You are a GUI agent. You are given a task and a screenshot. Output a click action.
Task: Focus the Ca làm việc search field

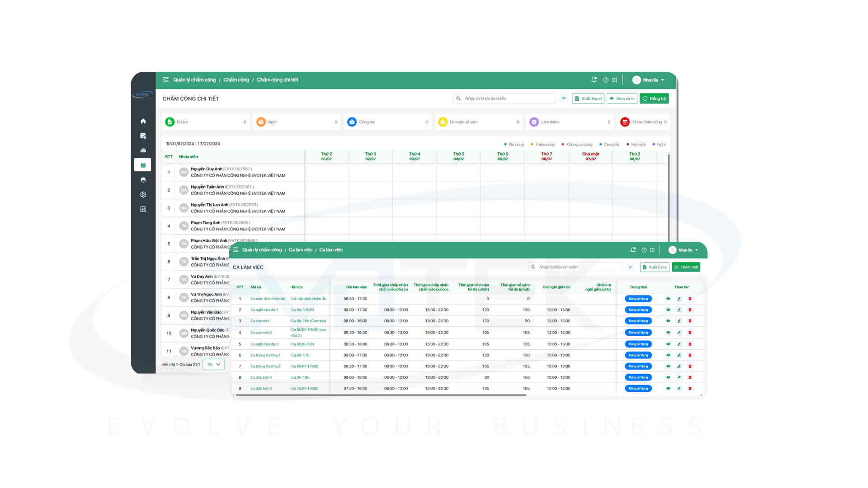[576, 267]
